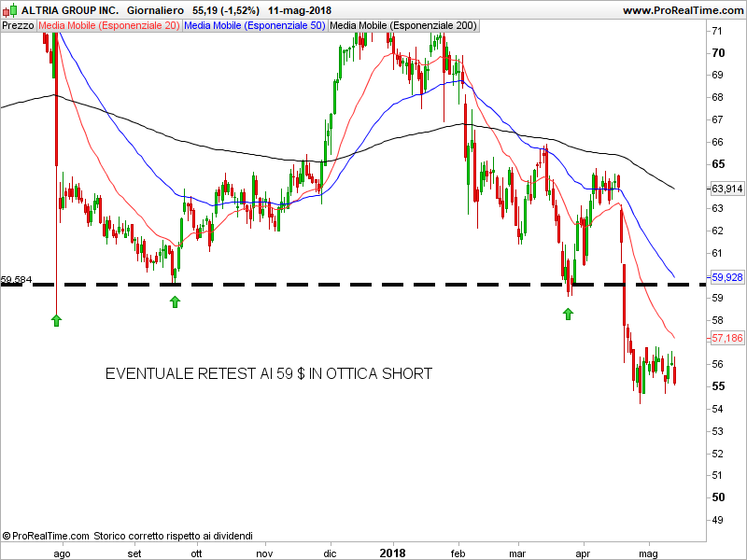The width and height of the screenshot is (747, 560).
Task: Select the black dashed horizontal support line
Action: (x=373, y=284)
